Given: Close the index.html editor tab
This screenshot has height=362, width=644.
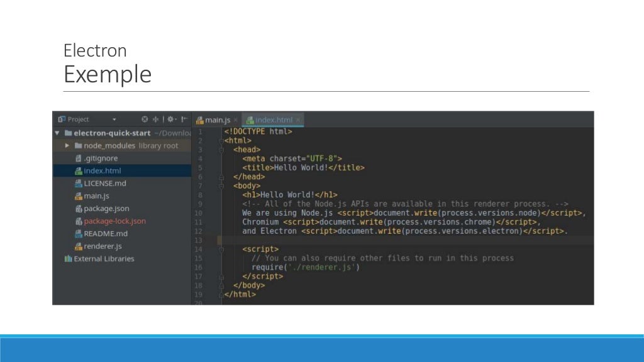Looking at the screenshot, I should (298, 120).
